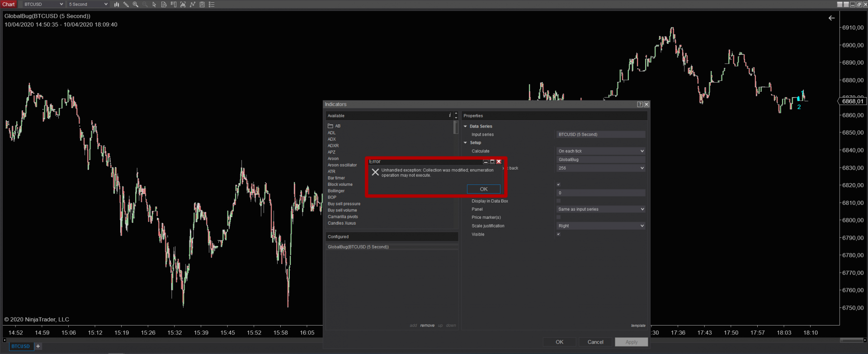This screenshot has width=868, height=354.
Task: Select Buy sell pressure indicator
Action: coord(344,204)
